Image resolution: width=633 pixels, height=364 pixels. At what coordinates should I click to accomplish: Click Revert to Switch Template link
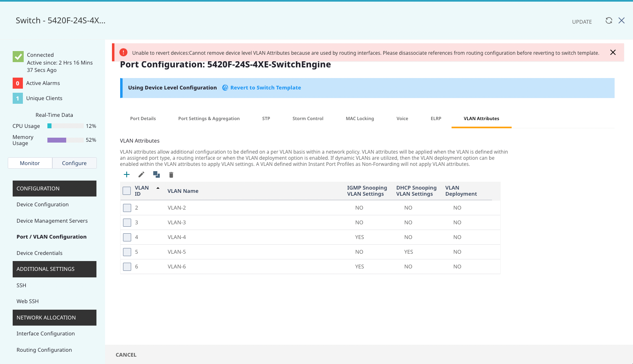265,88
